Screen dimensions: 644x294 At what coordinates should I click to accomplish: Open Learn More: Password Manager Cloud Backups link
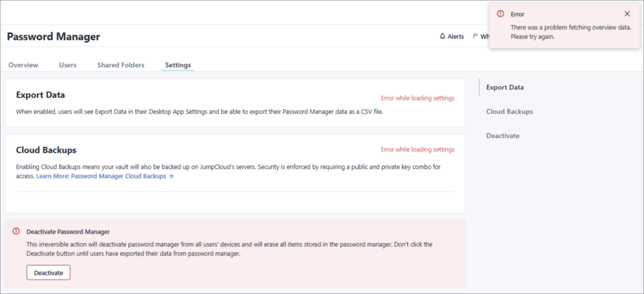(101, 177)
